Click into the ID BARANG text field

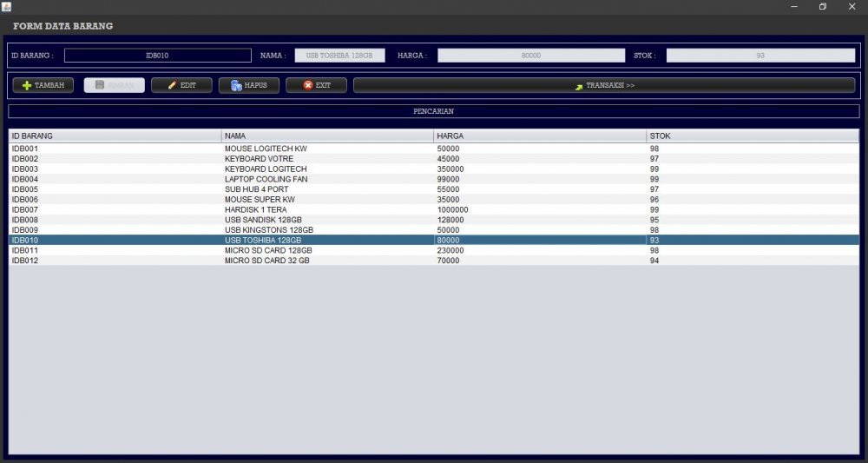click(157, 56)
